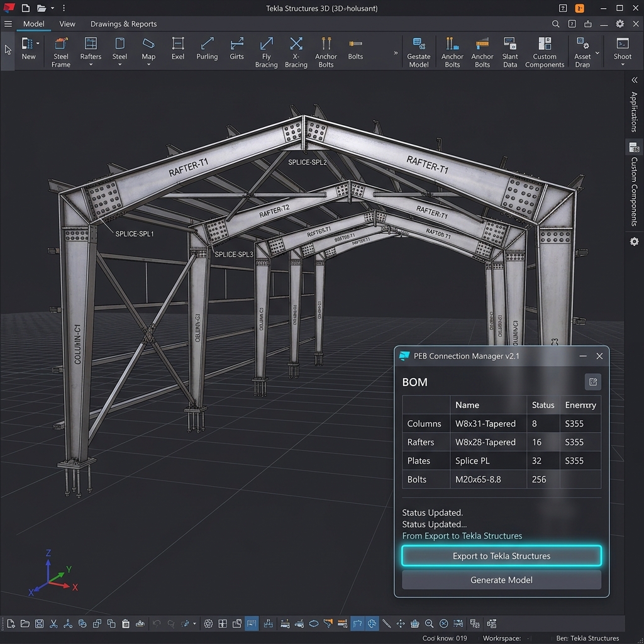Image resolution: width=644 pixels, height=644 pixels.
Task: Expand hidden ribbon tools with double chevron
Action: [x=396, y=53]
